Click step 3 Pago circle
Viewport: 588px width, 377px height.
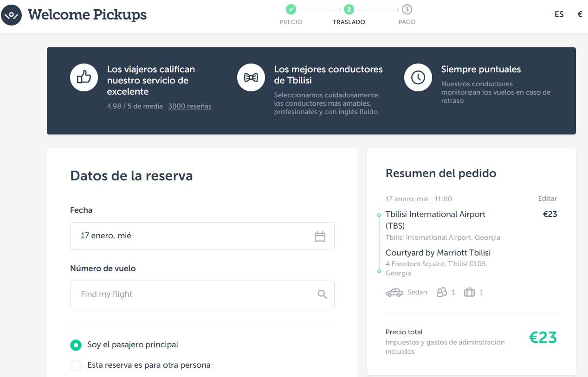[x=407, y=9]
